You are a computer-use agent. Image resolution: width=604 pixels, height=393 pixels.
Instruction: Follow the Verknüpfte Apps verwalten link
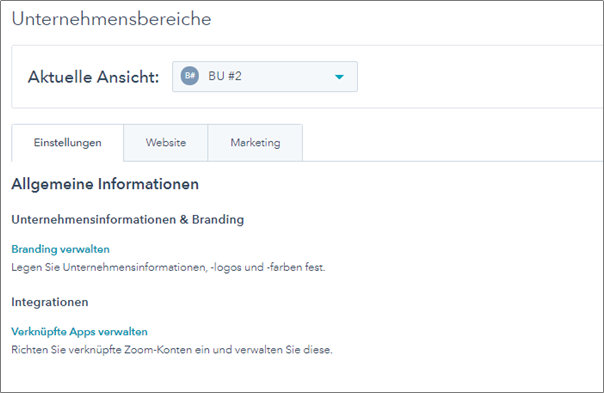[79, 332]
